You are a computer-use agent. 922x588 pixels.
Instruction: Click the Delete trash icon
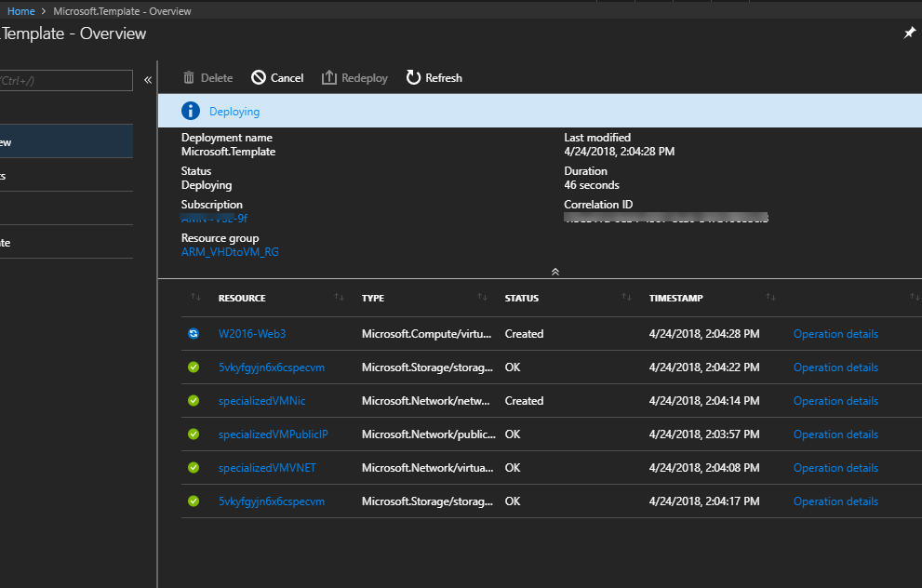tap(189, 77)
